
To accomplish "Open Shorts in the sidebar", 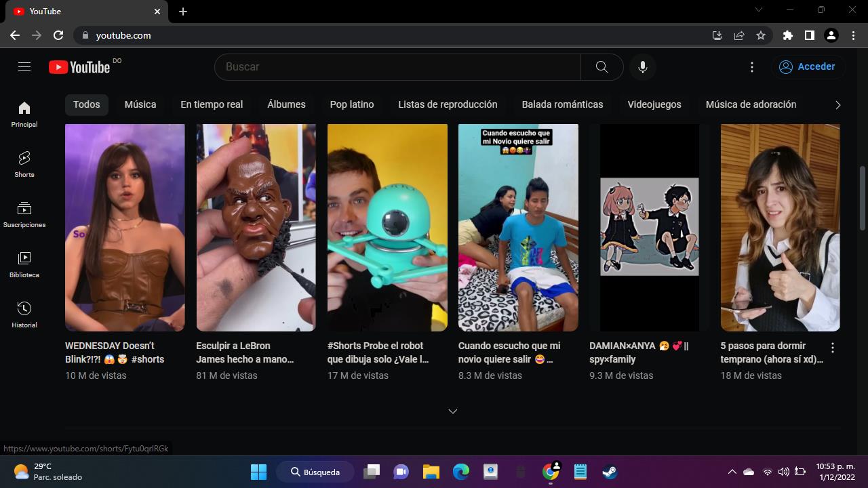I will (24, 164).
